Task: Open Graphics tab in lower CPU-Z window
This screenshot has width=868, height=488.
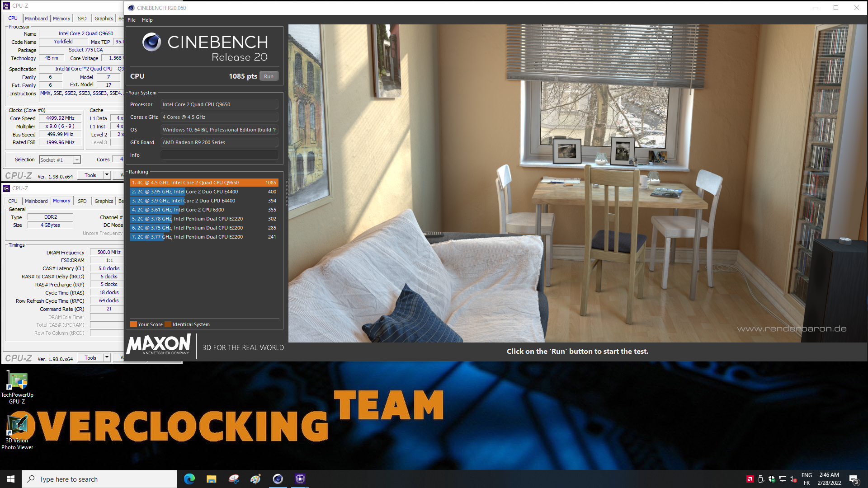Action: tap(104, 201)
